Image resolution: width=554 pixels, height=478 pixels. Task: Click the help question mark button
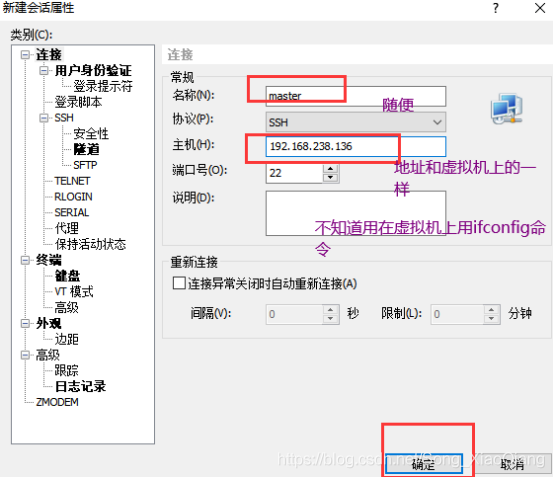tap(496, 8)
